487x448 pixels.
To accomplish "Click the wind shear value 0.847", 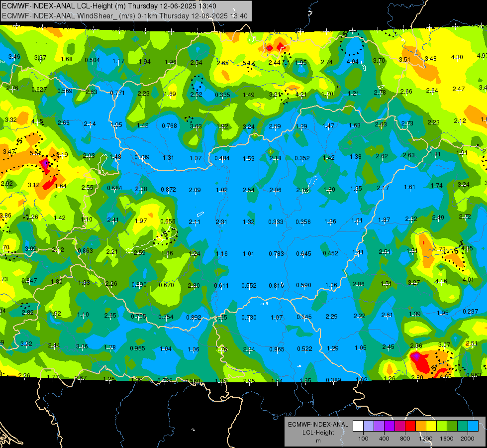I will click(x=29, y=281).
